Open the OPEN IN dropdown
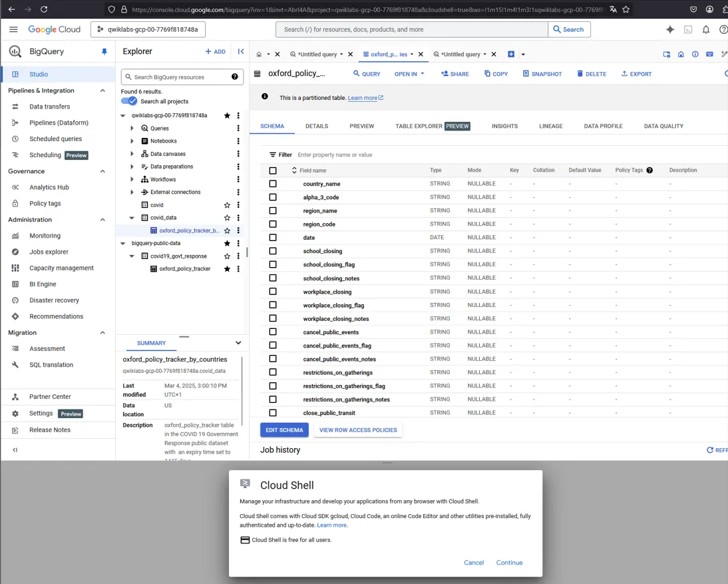728x584 pixels. coord(409,74)
